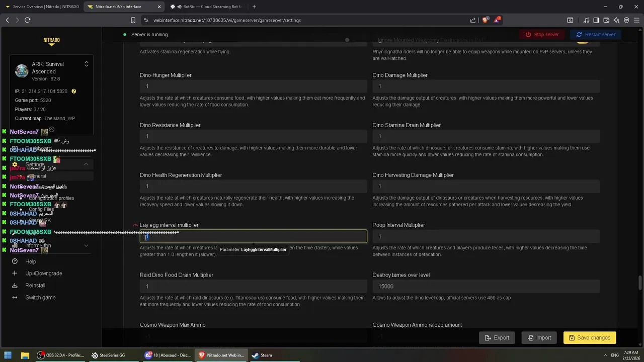Click the Dino Stamina Drain Multiplier field
Image resolution: width=644 pixels, height=362 pixels.
click(x=486, y=136)
